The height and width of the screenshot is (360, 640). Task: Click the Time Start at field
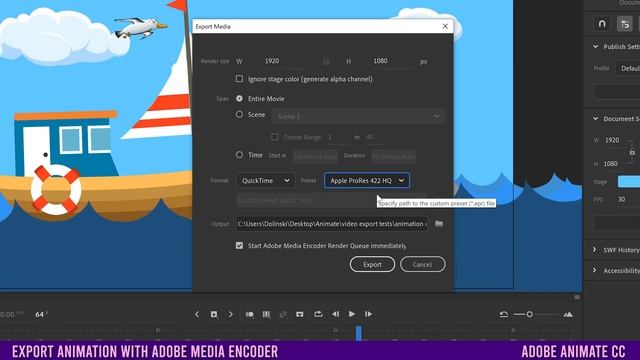point(316,156)
